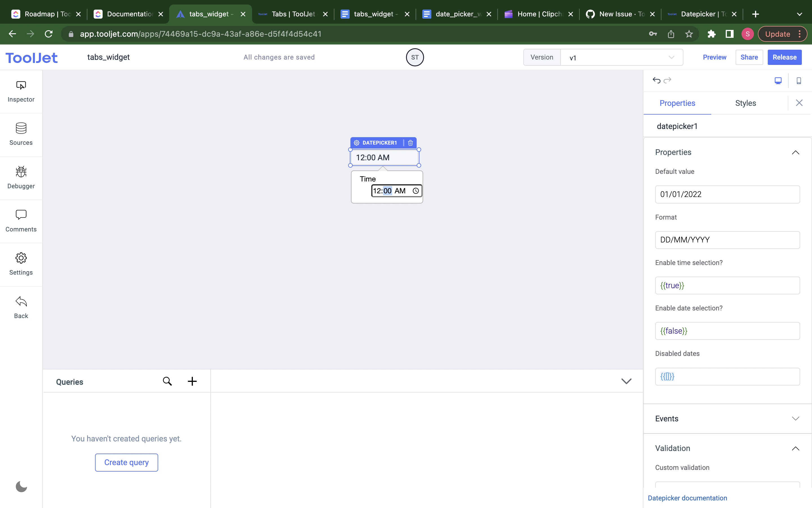Collapse the Properties section

click(795, 152)
